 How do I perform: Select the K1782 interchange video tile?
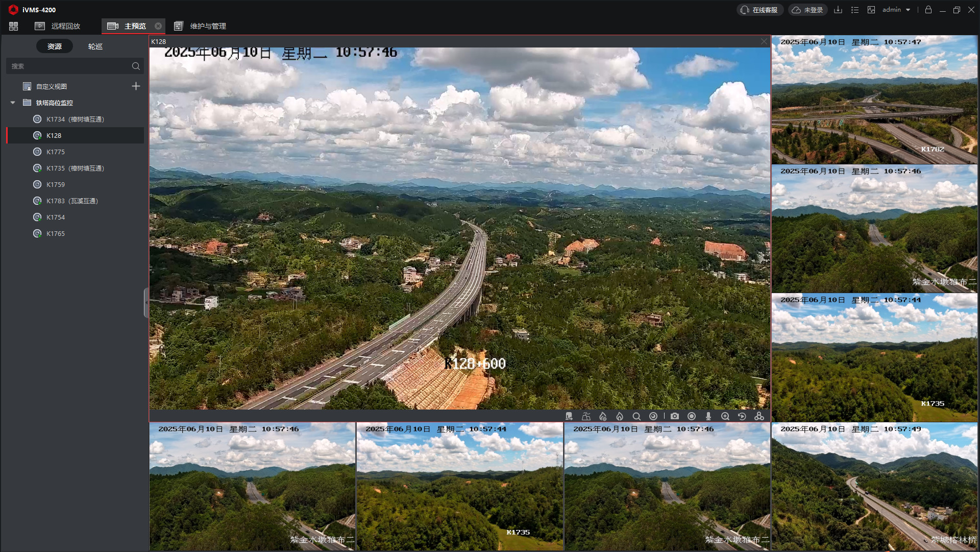tap(874, 100)
